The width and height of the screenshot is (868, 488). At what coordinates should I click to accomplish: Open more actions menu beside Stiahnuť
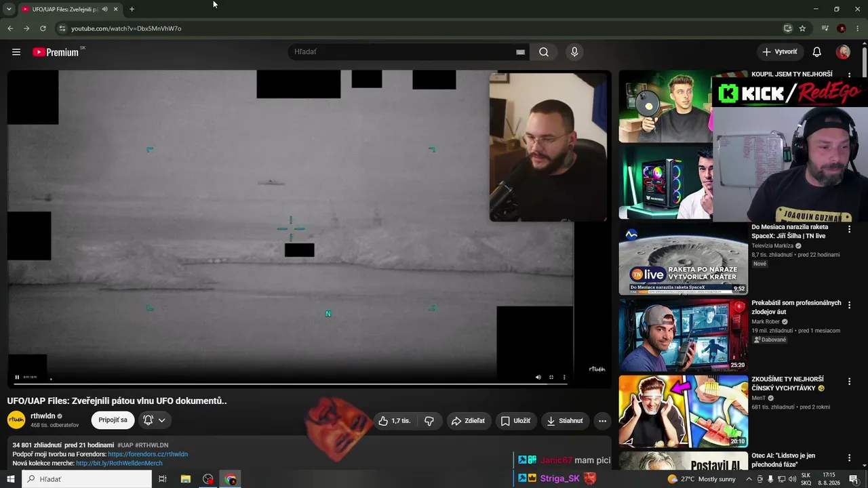coord(602,421)
